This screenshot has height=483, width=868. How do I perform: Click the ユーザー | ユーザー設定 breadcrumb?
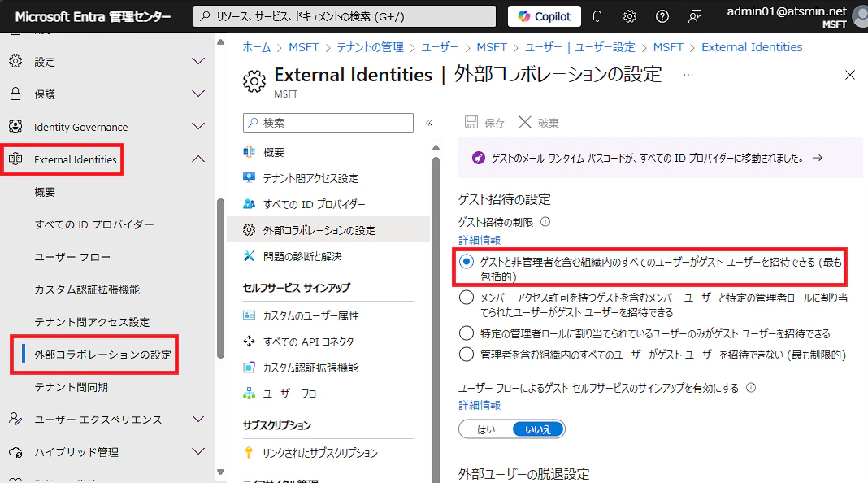tap(579, 47)
